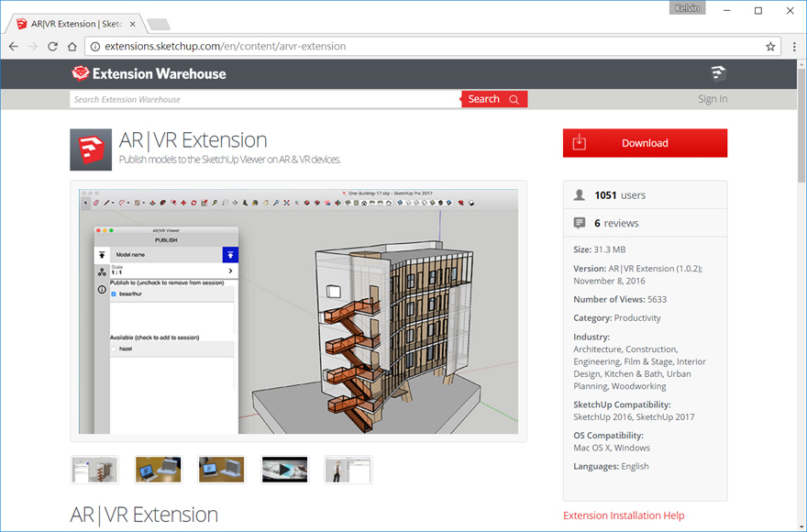Click the Kelvin profile button
Image resolution: width=807 pixels, height=532 pixels.
coord(687,8)
